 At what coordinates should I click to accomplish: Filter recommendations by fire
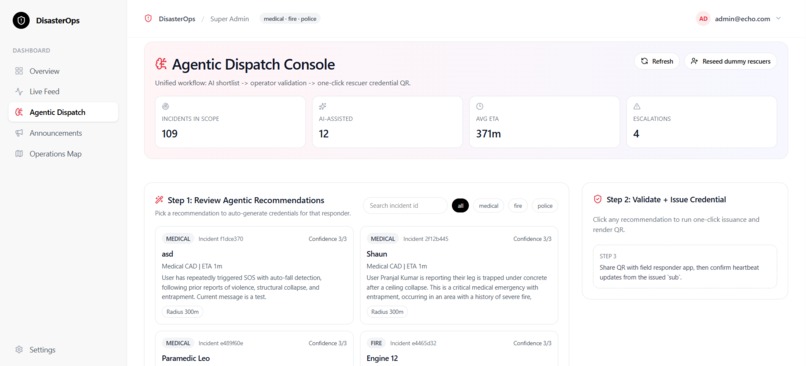(518, 206)
